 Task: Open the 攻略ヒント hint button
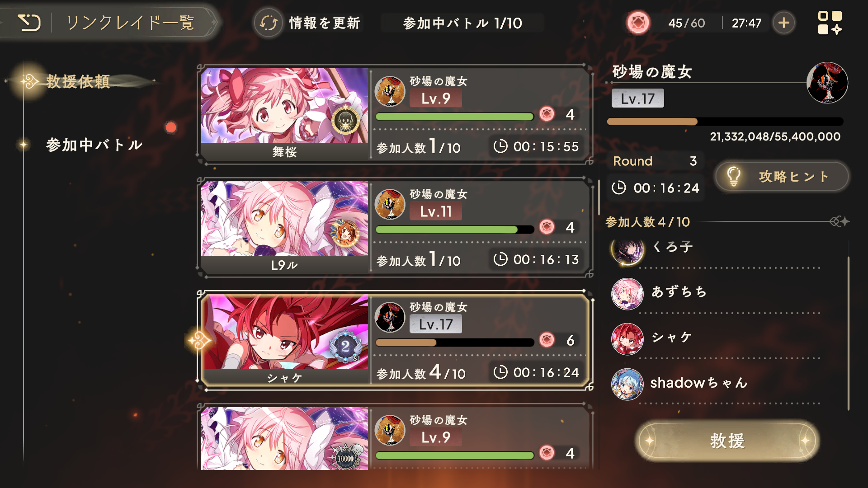pos(782,177)
